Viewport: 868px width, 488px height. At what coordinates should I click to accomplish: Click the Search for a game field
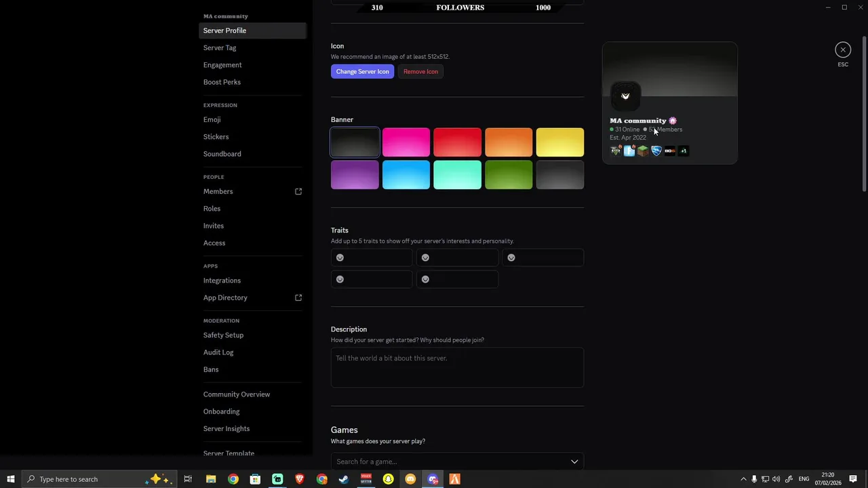pos(457,462)
